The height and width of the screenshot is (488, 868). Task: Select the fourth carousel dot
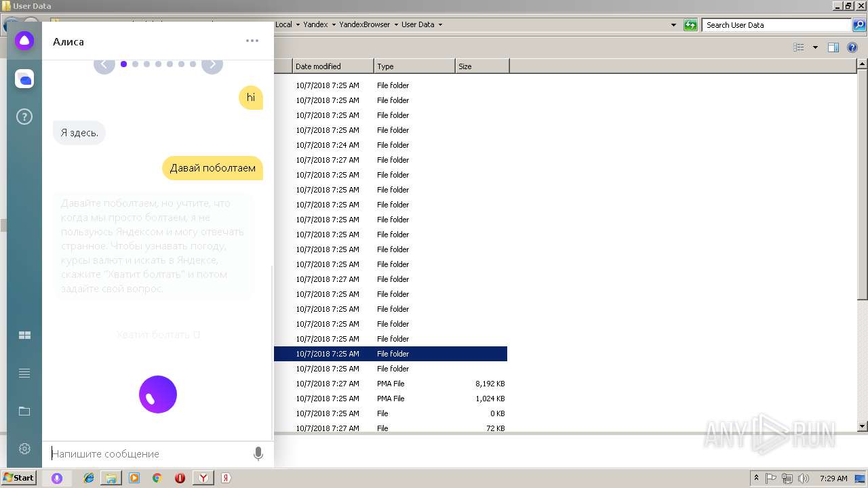(x=158, y=64)
